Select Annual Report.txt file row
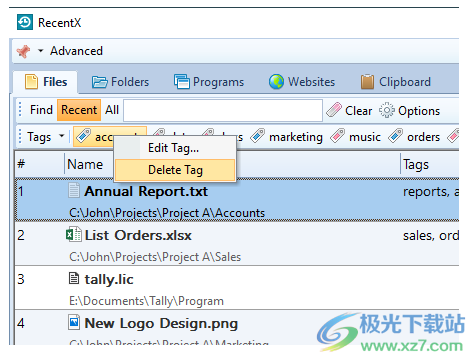The height and width of the screenshot is (362, 476). coord(237,200)
